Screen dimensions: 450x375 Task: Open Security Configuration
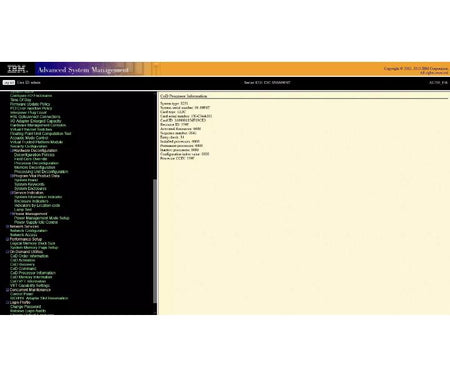pos(29,146)
